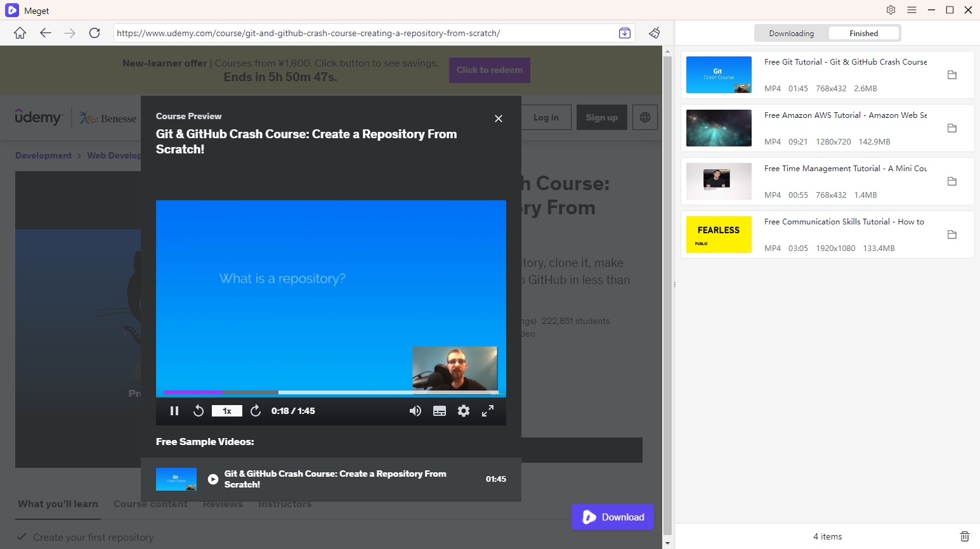Open Meget settings gear
The height and width of the screenshot is (549, 980).
(x=891, y=10)
